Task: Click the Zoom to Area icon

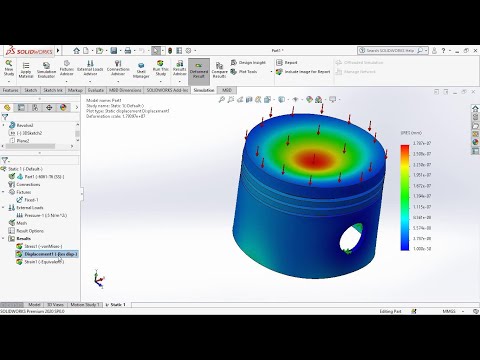Action: tap(231, 99)
